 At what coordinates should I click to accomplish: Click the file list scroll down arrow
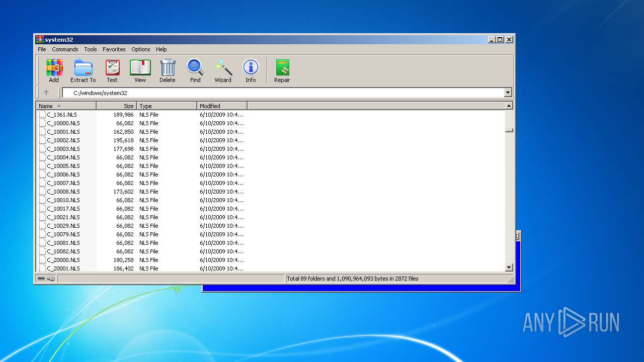[509, 268]
